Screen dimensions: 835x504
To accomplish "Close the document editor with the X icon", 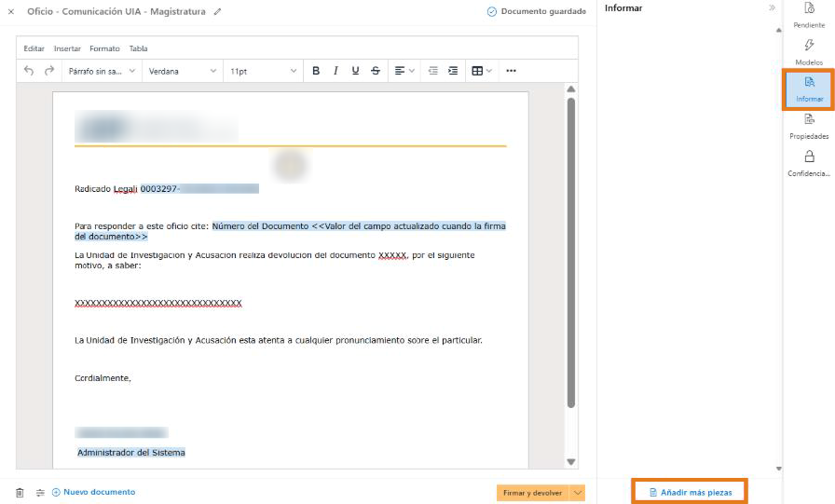I will pos(10,12).
